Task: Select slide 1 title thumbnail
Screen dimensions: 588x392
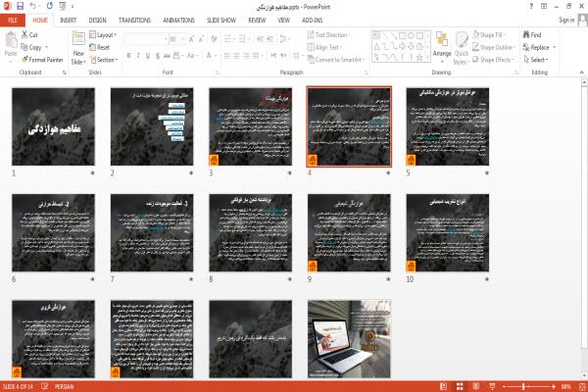Action: click(x=53, y=126)
